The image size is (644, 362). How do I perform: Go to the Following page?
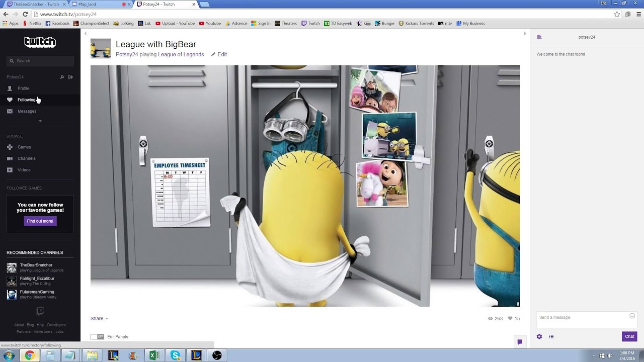[x=26, y=100]
